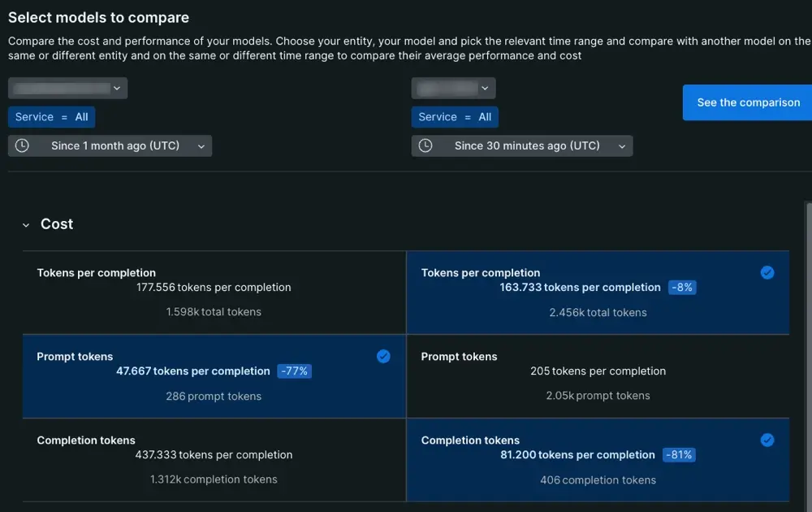Click the -81% badge on Completion tokens

click(679, 455)
